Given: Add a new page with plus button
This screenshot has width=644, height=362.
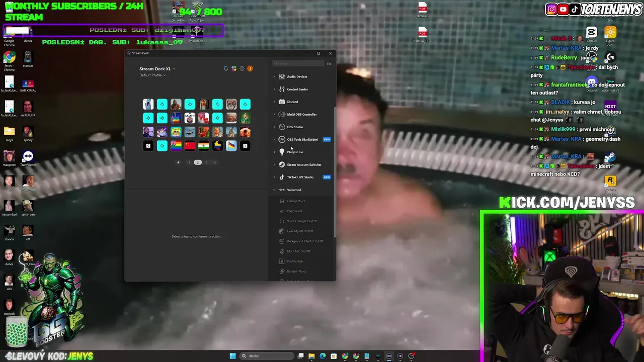Looking at the screenshot, I should (215, 162).
